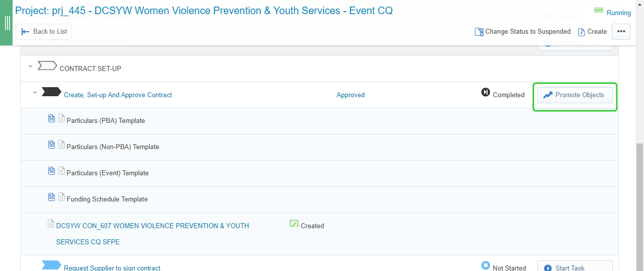Collapse the CONTRACT SET-UP phase

click(30, 66)
